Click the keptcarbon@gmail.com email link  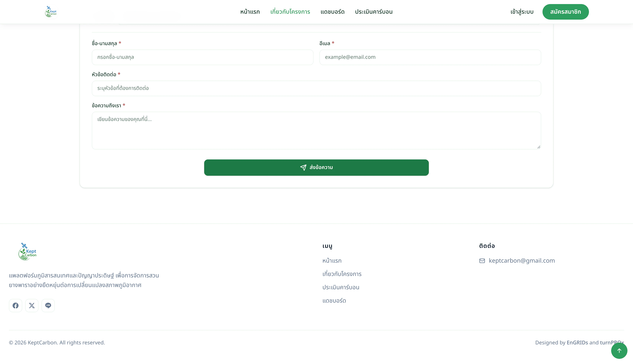coord(522,260)
